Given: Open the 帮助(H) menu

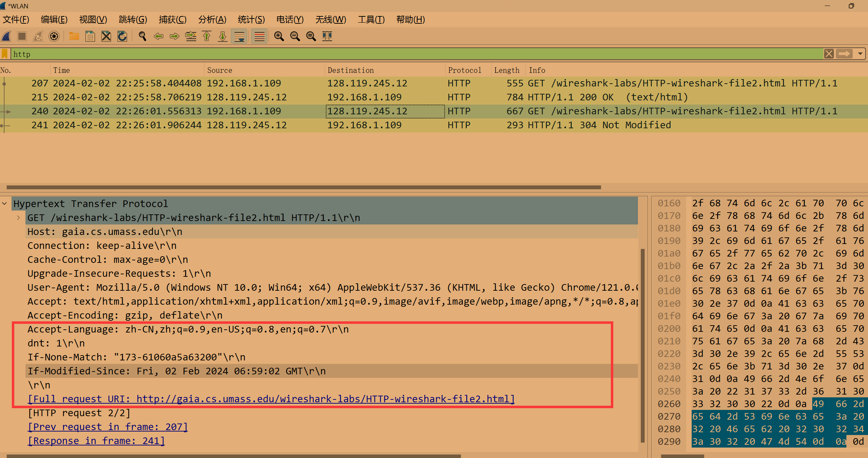Looking at the screenshot, I should coord(410,20).
